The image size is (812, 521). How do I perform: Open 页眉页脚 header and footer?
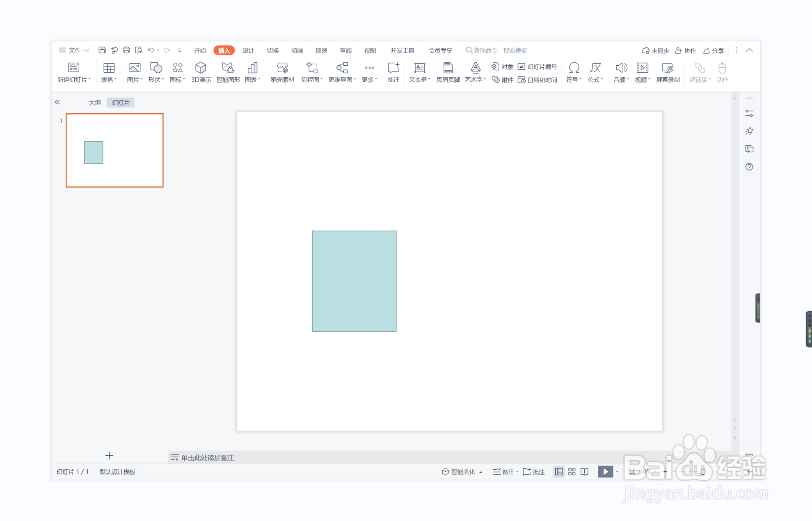(x=448, y=72)
